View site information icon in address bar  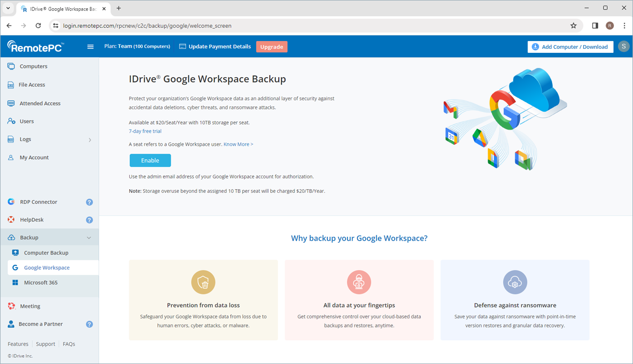point(56,25)
